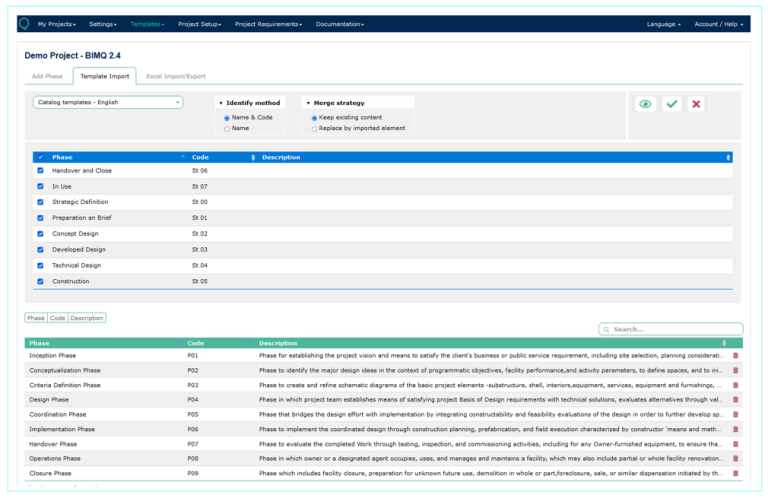Sort lower table by Phase header
The width and height of the screenshot is (768, 498).
pos(39,343)
